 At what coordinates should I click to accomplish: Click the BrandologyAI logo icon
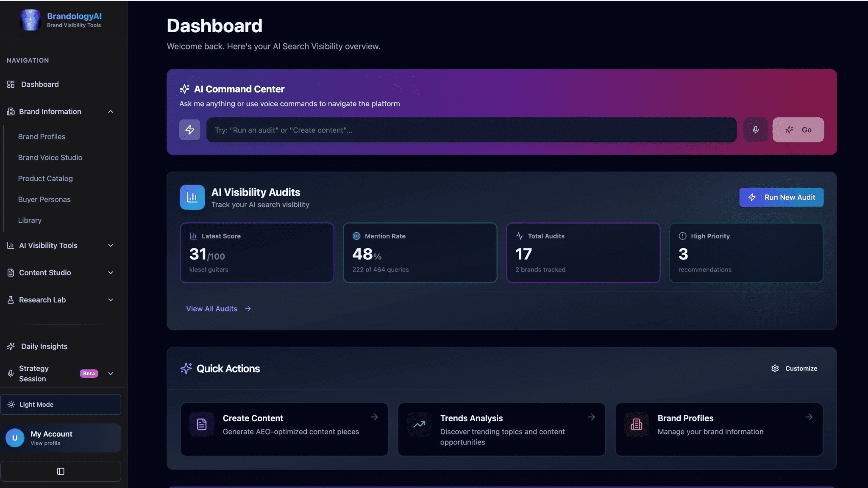point(31,20)
